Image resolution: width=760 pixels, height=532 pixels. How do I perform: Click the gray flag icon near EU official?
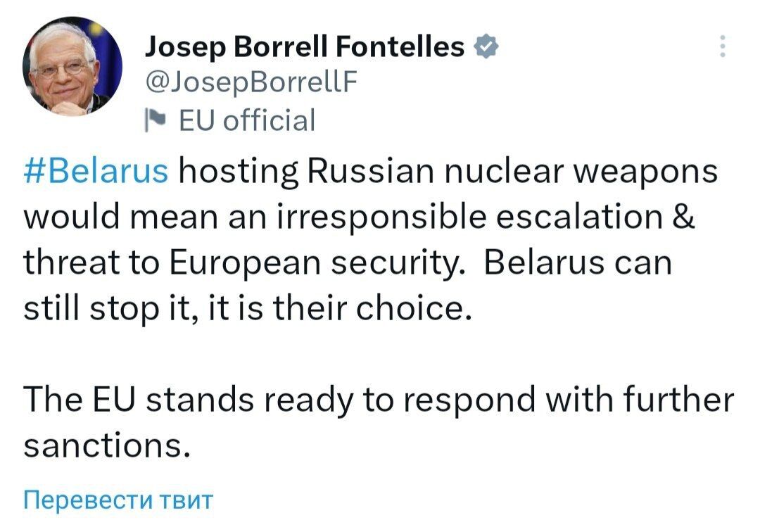152,120
